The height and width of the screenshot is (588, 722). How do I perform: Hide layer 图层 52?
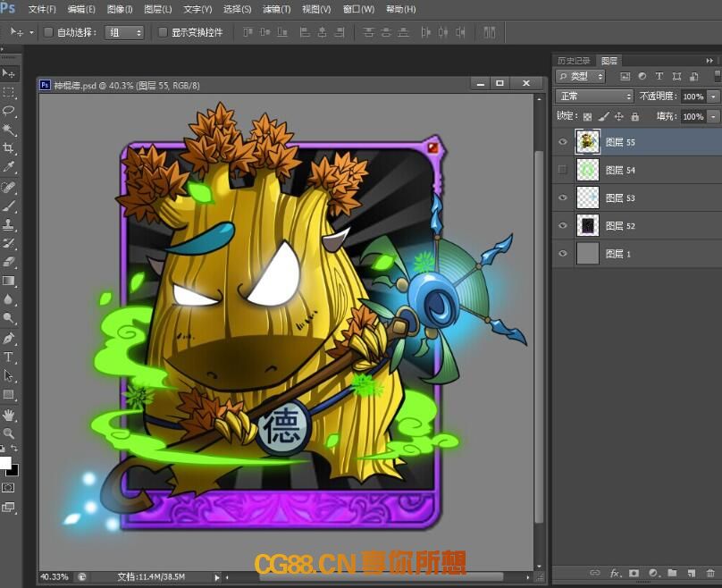pos(563,225)
